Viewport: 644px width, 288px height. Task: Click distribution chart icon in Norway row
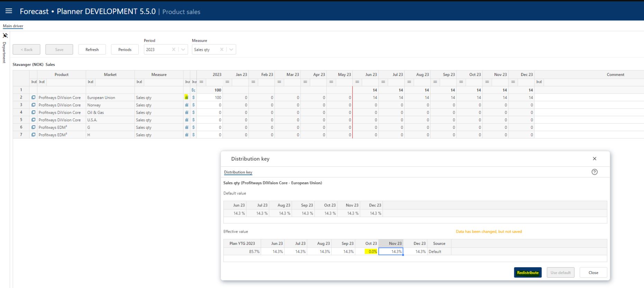click(x=186, y=105)
